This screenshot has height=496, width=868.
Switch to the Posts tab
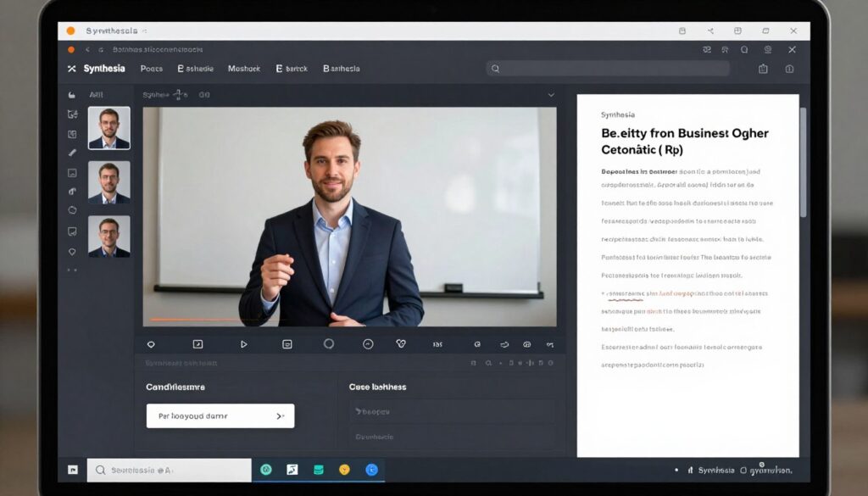(151, 69)
